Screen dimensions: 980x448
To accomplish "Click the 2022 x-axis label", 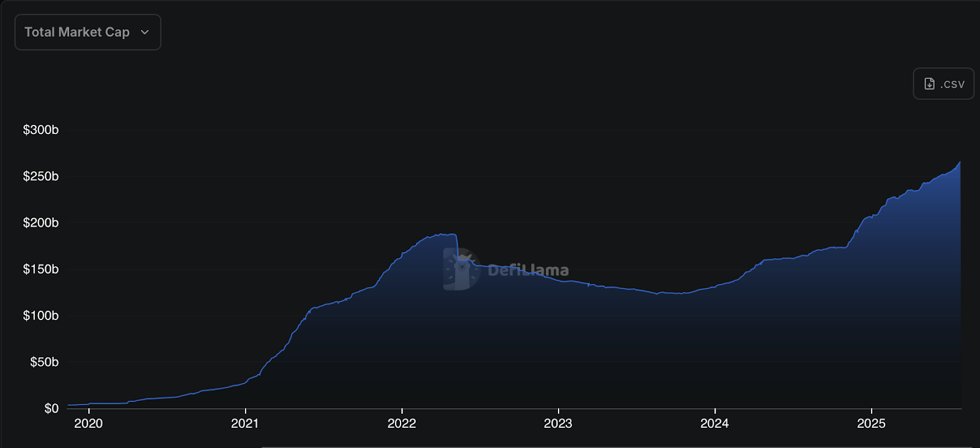I will 402,424.
